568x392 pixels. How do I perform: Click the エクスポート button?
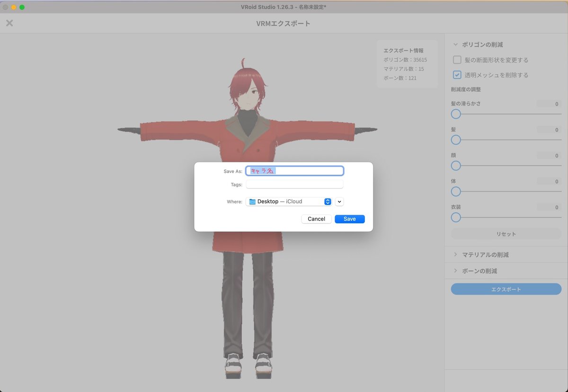(506, 289)
